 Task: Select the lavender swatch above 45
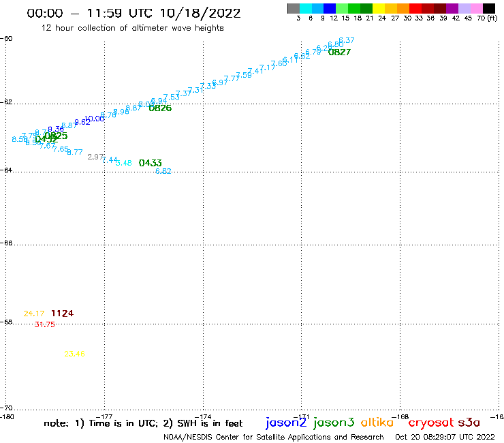click(x=464, y=8)
